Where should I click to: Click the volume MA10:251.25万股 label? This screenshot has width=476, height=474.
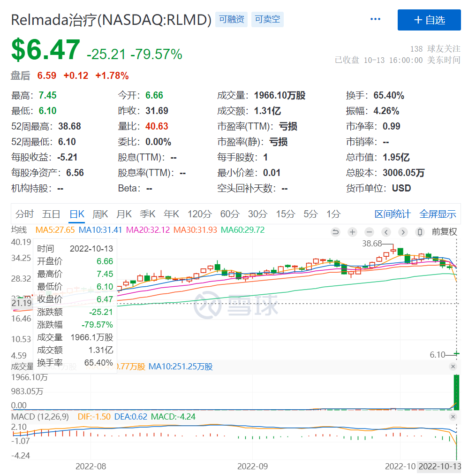click(181, 367)
